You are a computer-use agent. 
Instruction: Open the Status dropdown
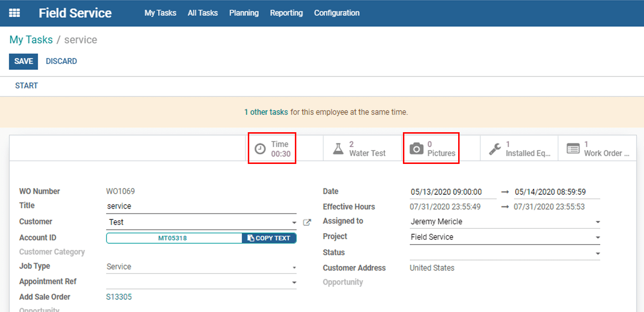coord(597,253)
